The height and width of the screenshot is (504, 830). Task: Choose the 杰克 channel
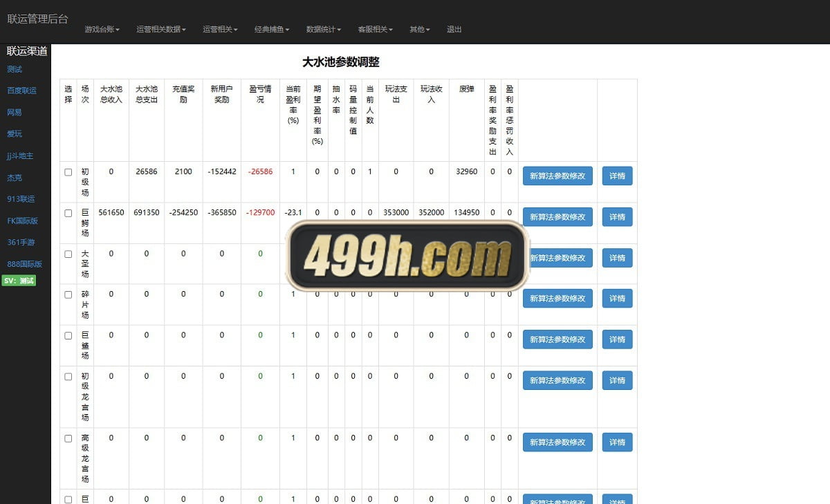click(15, 178)
